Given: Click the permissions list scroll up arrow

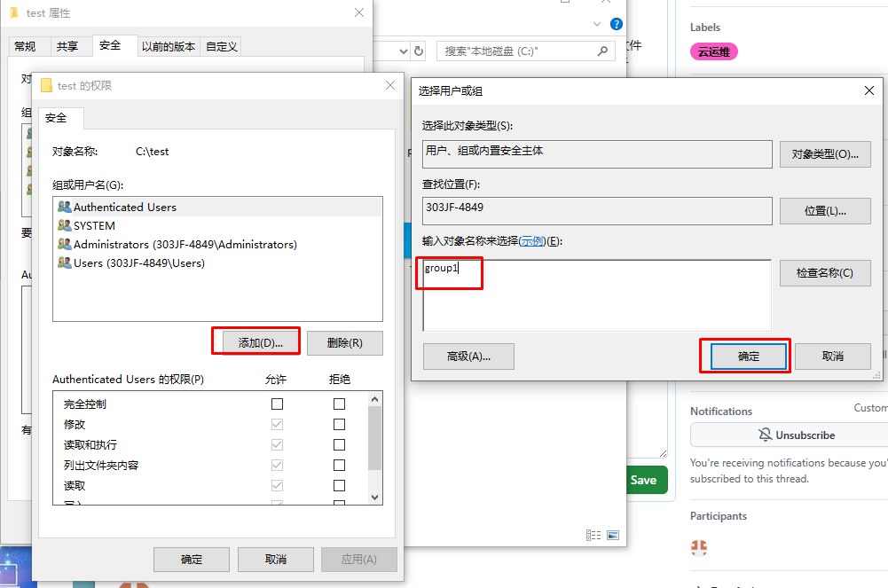Looking at the screenshot, I should pyautogui.click(x=374, y=399).
